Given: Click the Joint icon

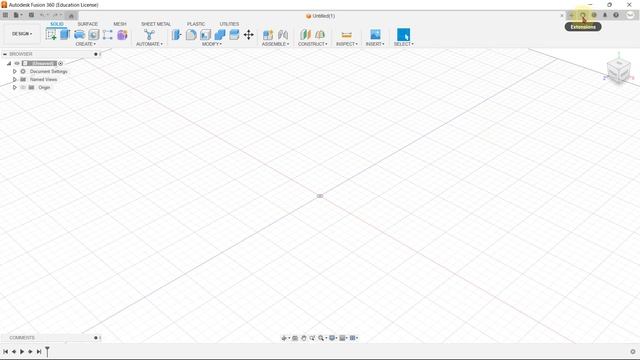Looking at the screenshot, I should 282,35.
